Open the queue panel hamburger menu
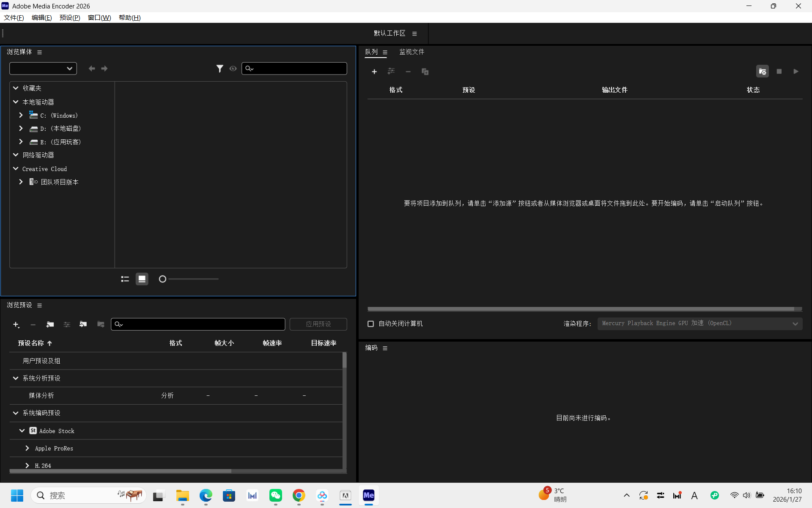Image resolution: width=812 pixels, height=508 pixels. coord(385,52)
